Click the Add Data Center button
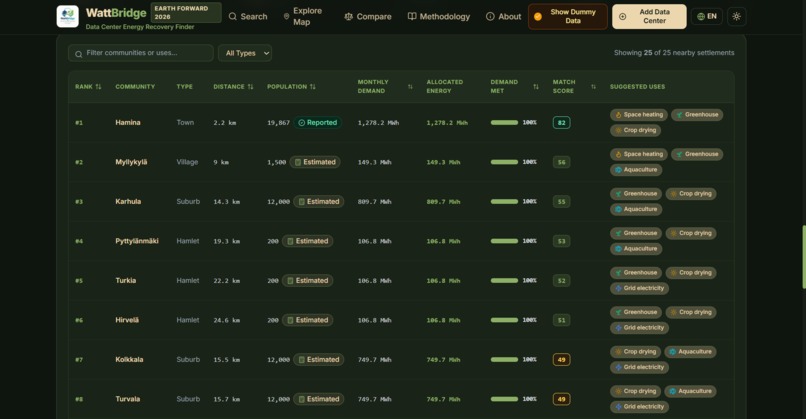Image resolution: width=806 pixels, height=419 pixels. click(x=649, y=16)
